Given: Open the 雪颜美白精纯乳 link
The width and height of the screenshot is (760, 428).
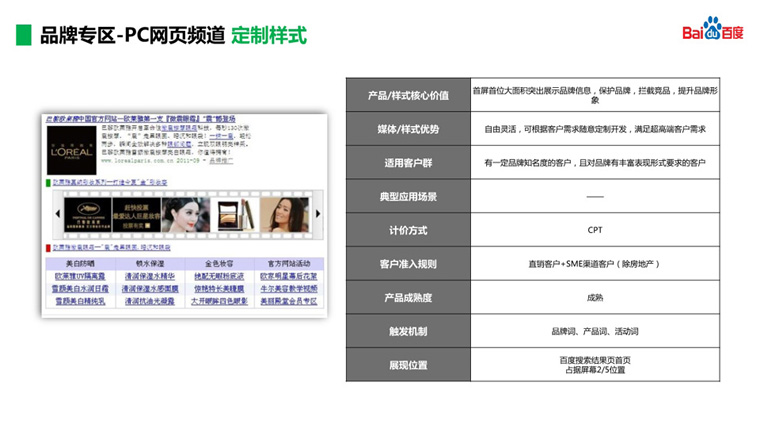Looking at the screenshot, I should pos(80,301).
